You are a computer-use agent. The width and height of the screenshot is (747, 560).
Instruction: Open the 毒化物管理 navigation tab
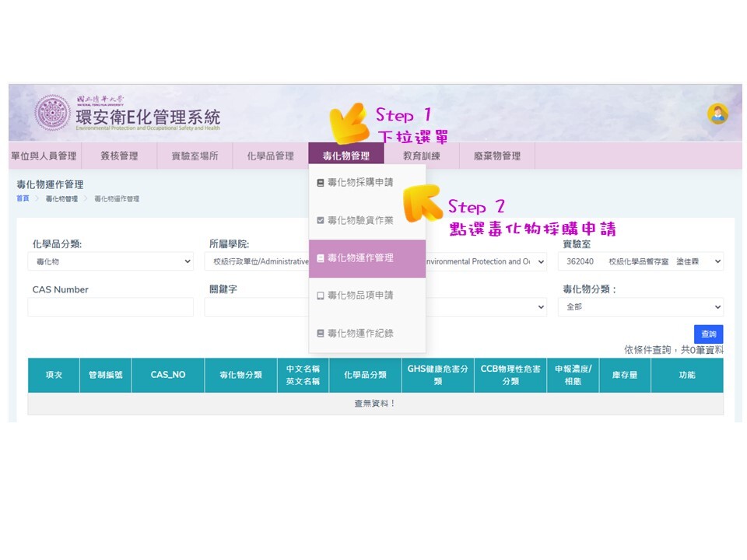345,156
